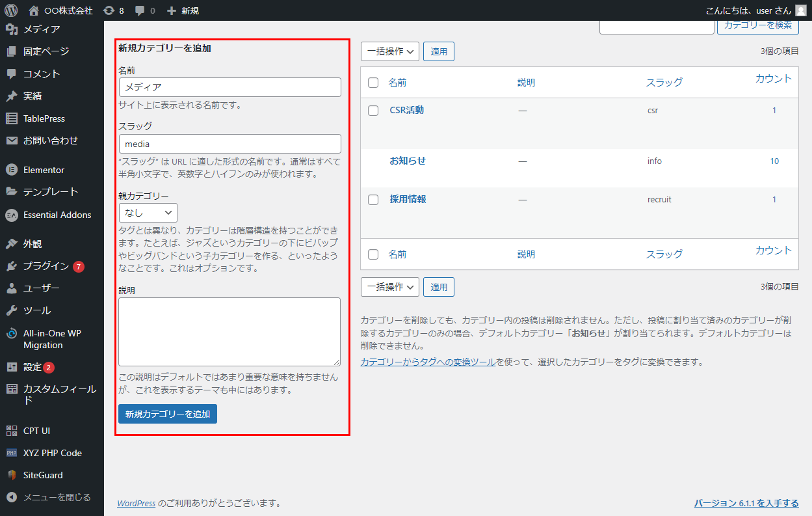The image size is (812, 516).
Task: Click the All-in-One WP Migration icon
Action: pyautogui.click(x=11, y=333)
